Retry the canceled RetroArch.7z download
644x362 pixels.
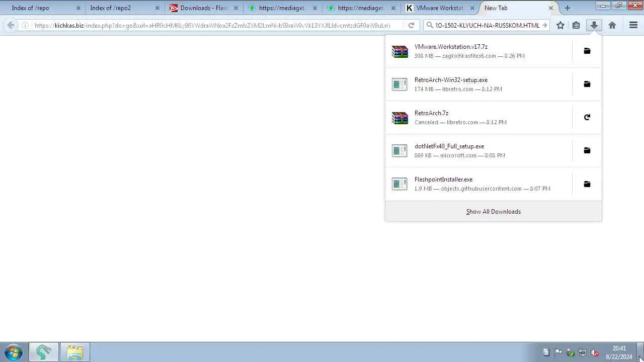pos(587,117)
